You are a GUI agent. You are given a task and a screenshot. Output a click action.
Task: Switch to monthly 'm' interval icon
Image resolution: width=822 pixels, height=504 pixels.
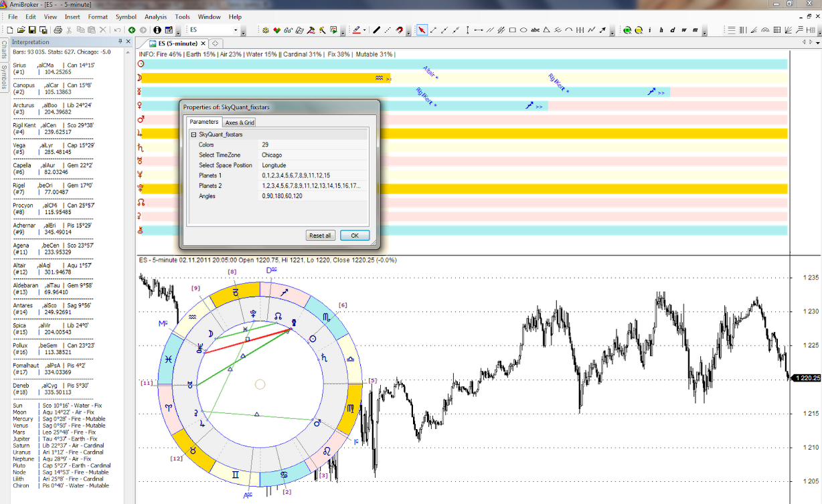coord(695,30)
